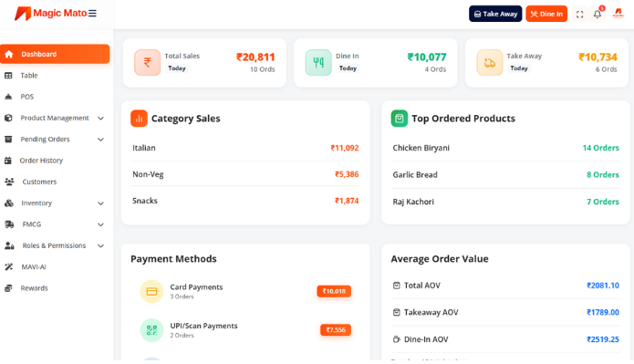The width and height of the screenshot is (634, 364).
Task: Click the rupee icon in Total Sales card
Action: 147,62
